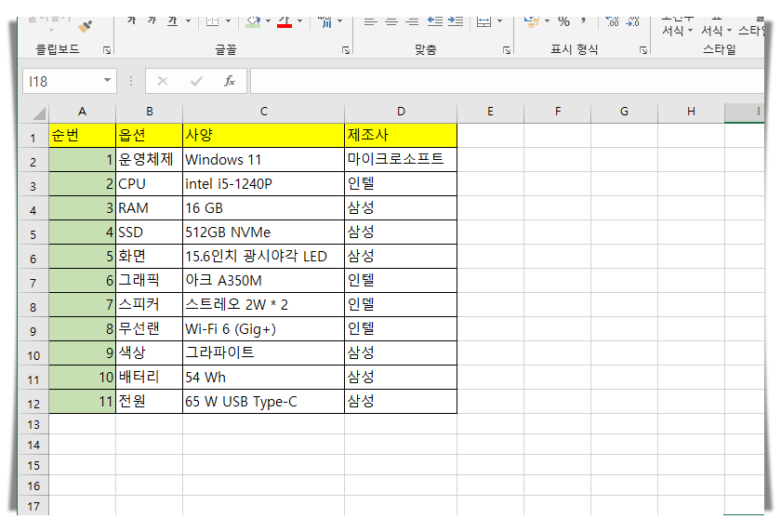781x532 pixels.
Task: Click inside the formula bar input
Action: point(507,81)
